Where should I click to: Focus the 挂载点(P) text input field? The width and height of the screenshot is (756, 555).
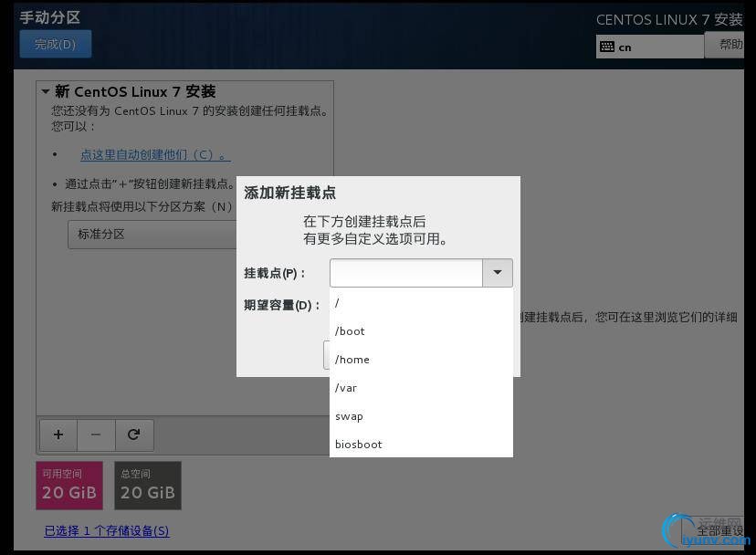click(406, 273)
